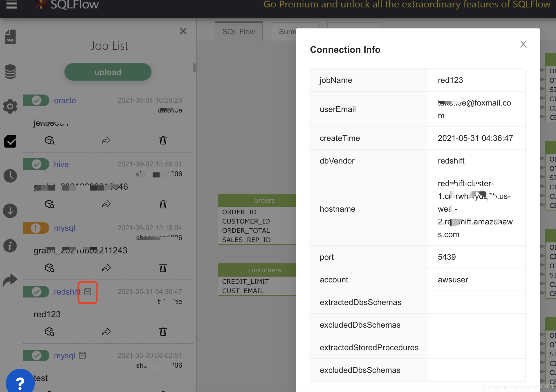Click the redshift job name link
Image resolution: width=556 pixels, height=392 pixels.
[67, 292]
